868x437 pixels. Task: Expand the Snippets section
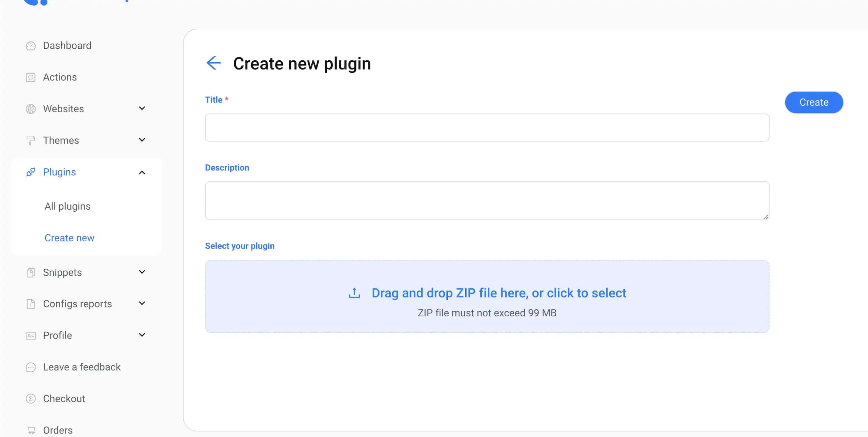point(142,272)
